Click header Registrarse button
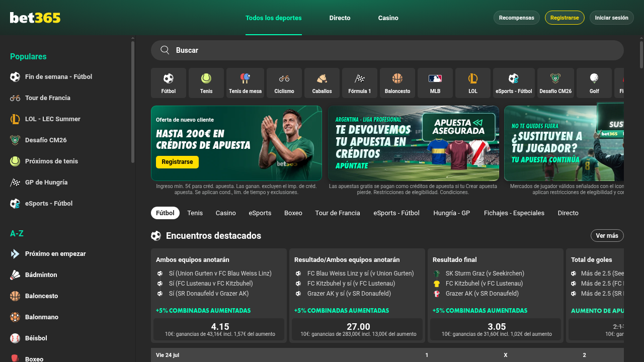The image size is (644, 362). [565, 18]
